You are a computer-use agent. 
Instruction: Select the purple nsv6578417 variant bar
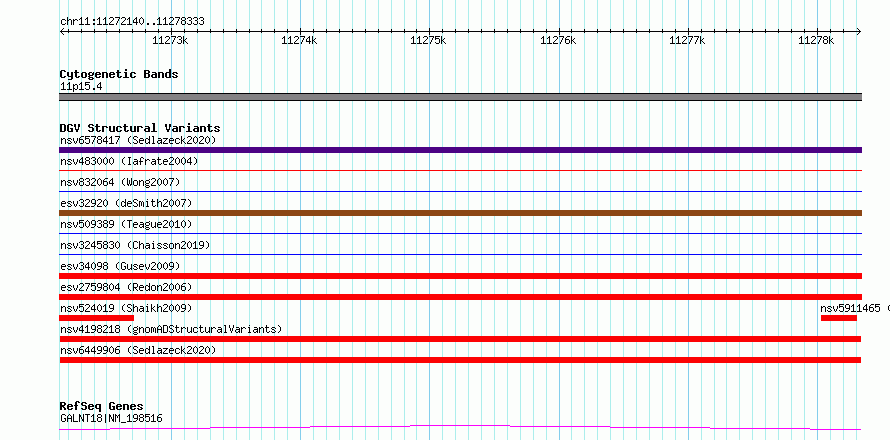460,150
